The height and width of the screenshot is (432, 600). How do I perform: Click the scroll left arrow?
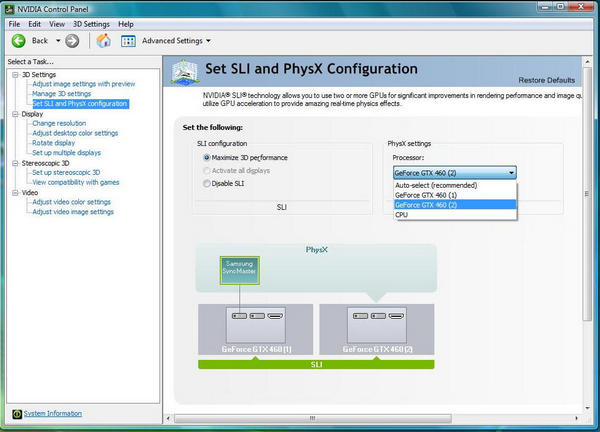pos(168,418)
